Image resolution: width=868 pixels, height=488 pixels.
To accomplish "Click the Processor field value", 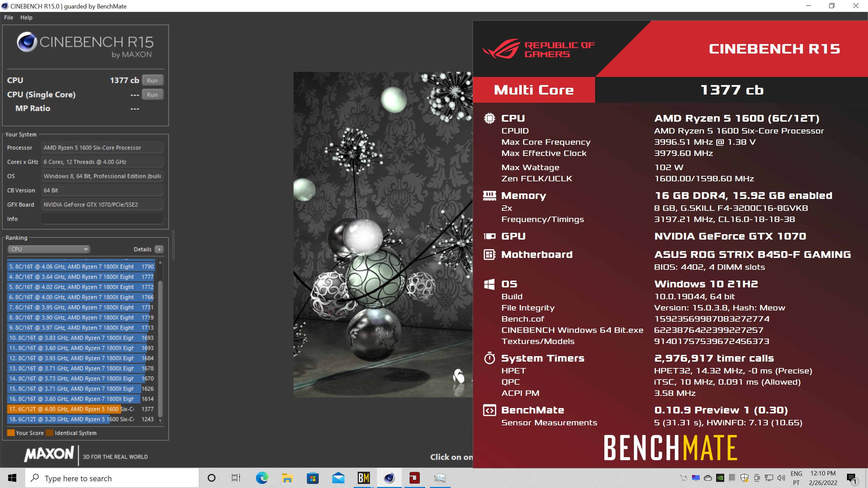I will point(102,148).
